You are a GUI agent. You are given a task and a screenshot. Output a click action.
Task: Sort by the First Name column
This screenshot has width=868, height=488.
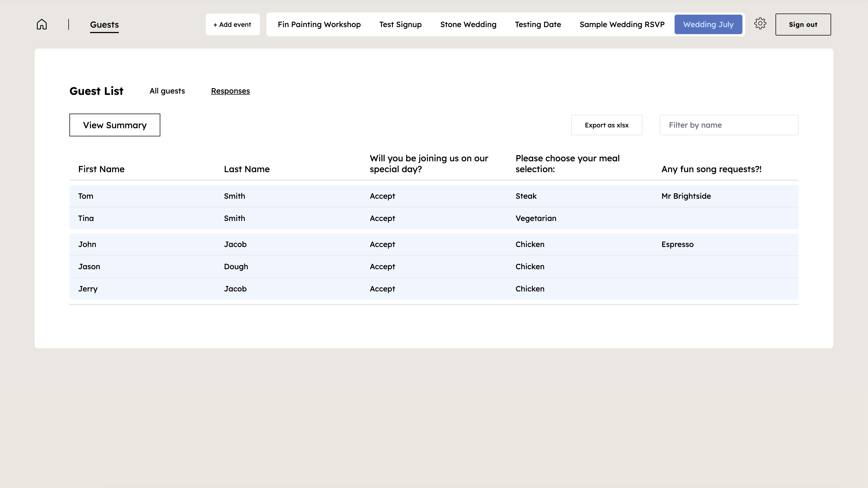tap(101, 169)
